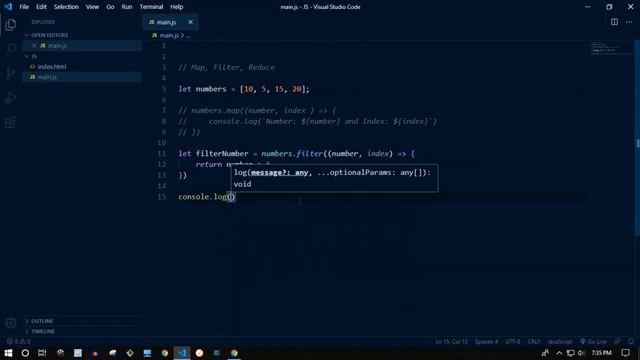Select main.js in Open Editors list
The height and width of the screenshot is (360, 640).
57,46
